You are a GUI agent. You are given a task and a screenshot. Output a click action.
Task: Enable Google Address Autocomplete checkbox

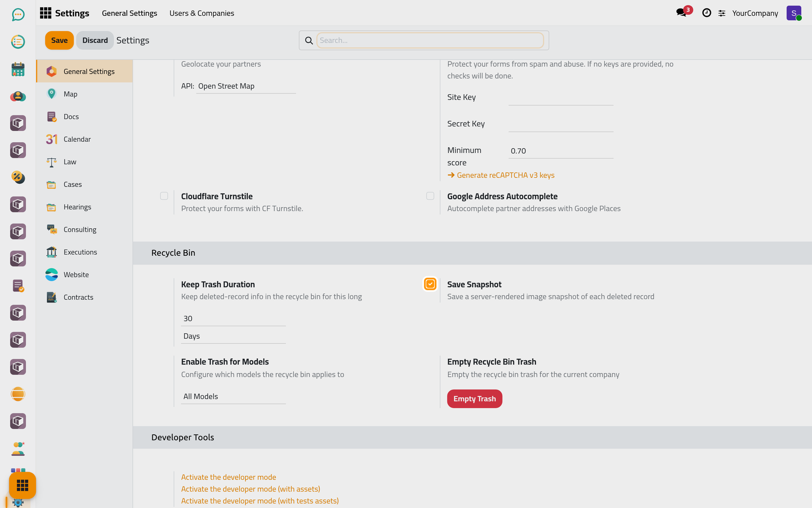pos(430,196)
